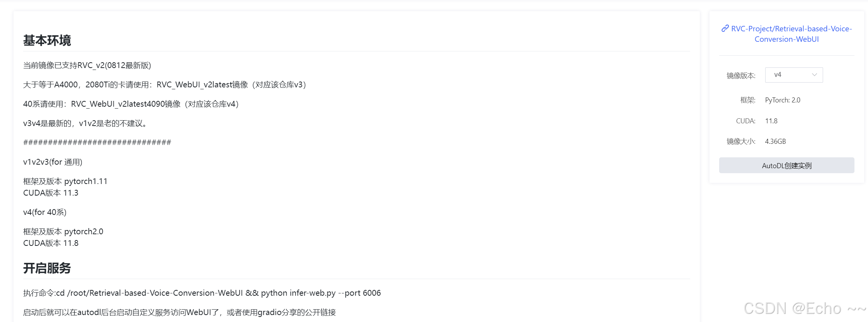Image resolution: width=868 pixels, height=322 pixels.
Task: Click the v3v4是最新的 note text
Action: pyautogui.click(x=84, y=123)
